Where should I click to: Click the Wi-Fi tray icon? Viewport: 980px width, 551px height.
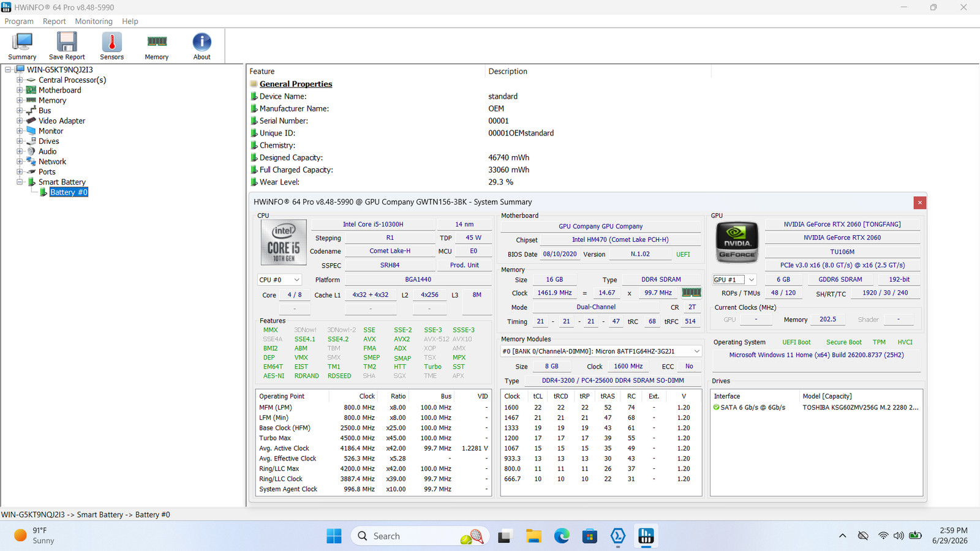pos(883,536)
